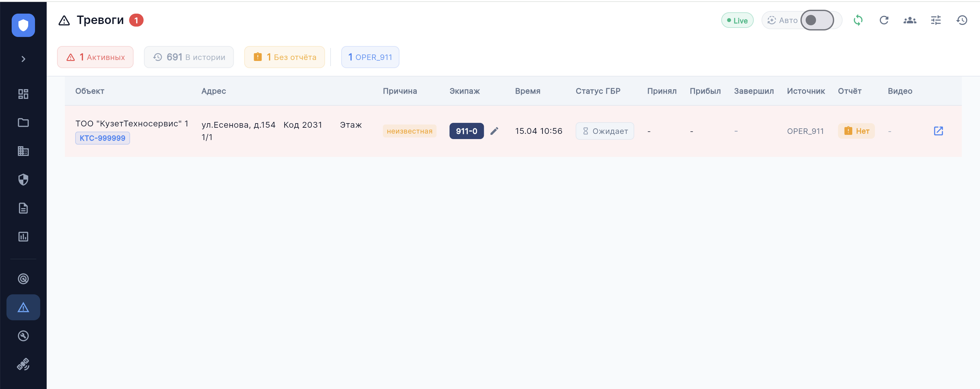Image resolution: width=980 pixels, height=389 pixels.
Task: Click the Принял column header
Action: (x=661, y=91)
